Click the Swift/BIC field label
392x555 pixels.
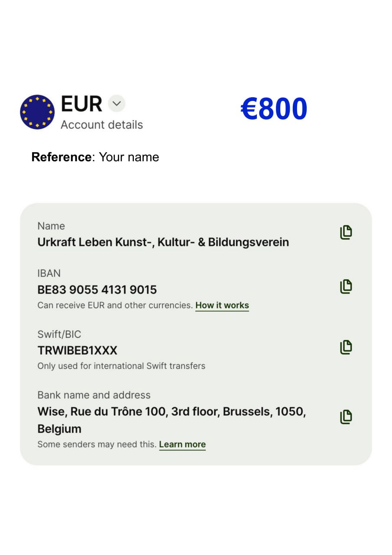59,334
